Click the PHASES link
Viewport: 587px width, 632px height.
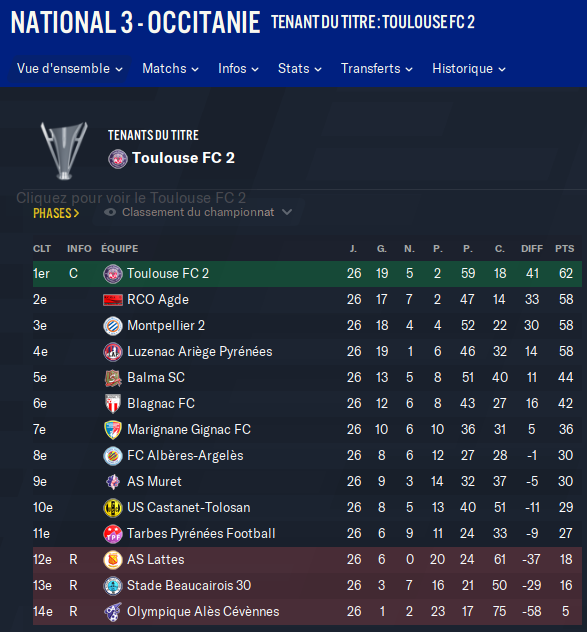[56, 213]
